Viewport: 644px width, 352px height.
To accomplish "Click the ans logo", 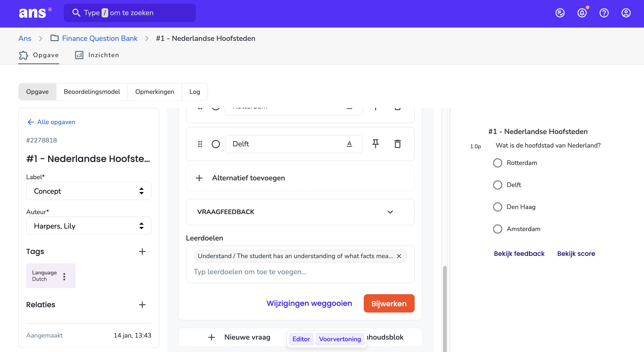I will point(36,13).
